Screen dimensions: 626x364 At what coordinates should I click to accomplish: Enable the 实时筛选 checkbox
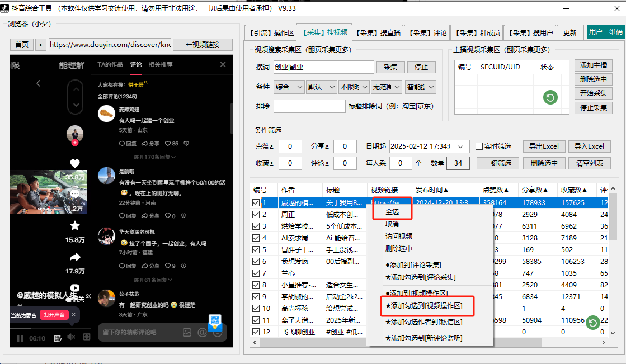point(479,146)
